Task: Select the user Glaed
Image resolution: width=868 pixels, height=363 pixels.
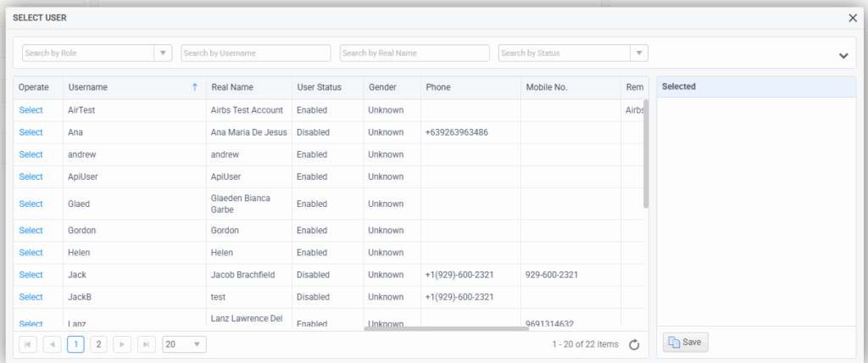Action: point(31,204)
